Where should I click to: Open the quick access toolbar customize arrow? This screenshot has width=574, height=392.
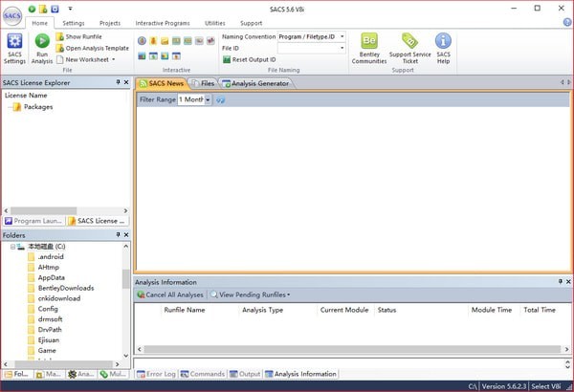(x=70, y=9)
